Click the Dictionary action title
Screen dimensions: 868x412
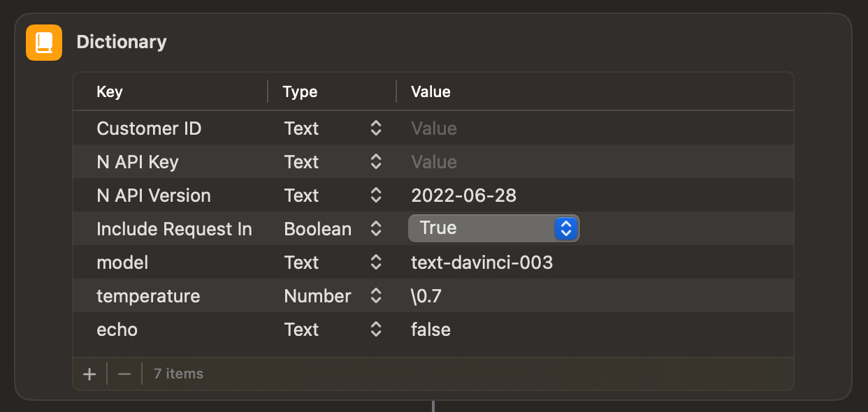[x=122, y=42]
